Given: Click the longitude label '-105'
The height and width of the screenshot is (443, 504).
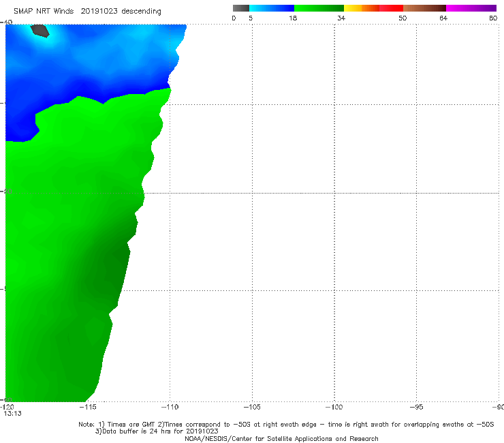Looking at the screenshot, I should (x=252, y=407).
